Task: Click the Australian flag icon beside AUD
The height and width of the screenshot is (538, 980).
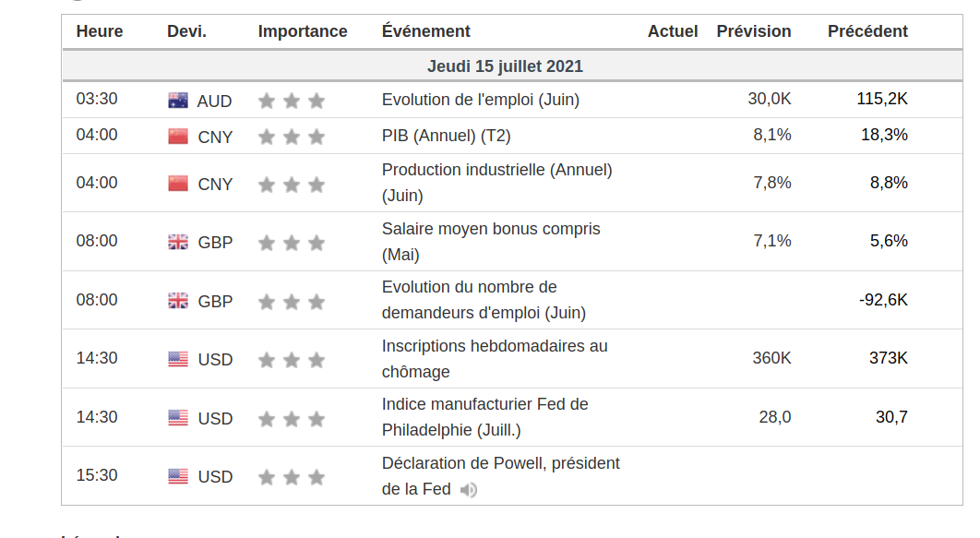Action: 178,101
